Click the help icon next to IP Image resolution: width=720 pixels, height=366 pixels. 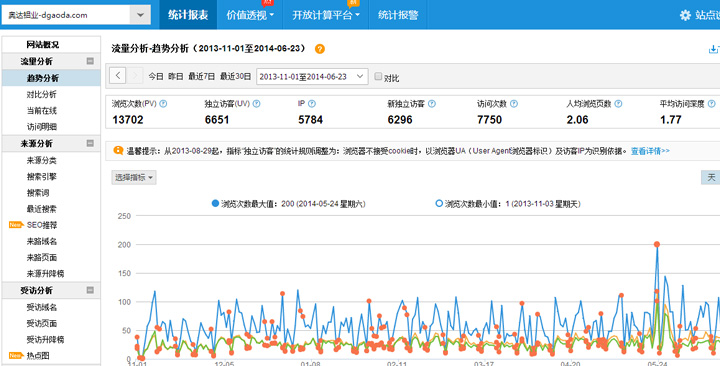pyautogui.click(x=312, y=104)
